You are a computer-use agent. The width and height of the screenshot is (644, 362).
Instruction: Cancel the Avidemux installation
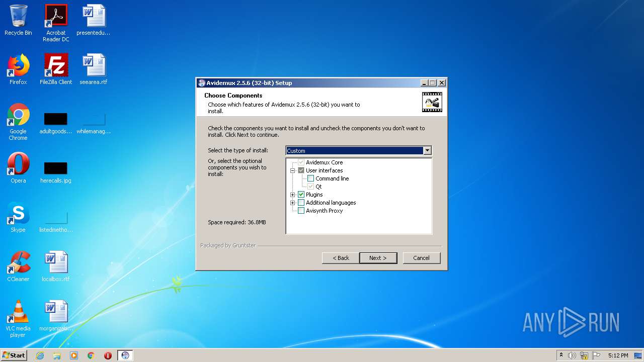click(422, 258)
